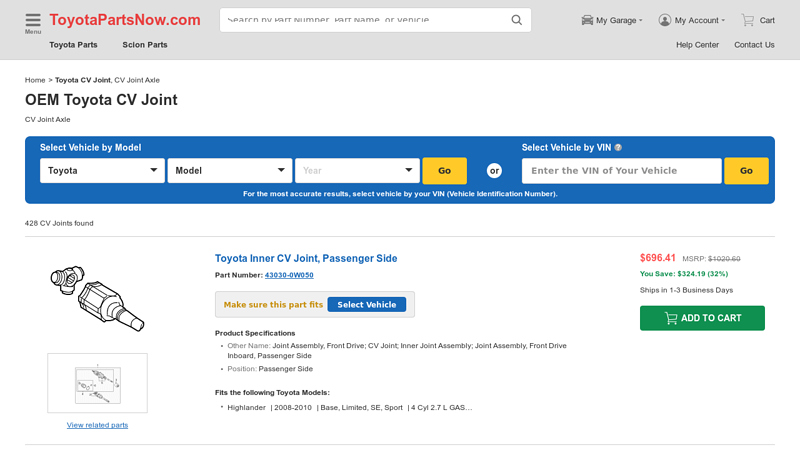Image resolution: width=800 pixels, height=450 pixels.
Task: Click the search magnifier icon
Action: coord(516,20)
